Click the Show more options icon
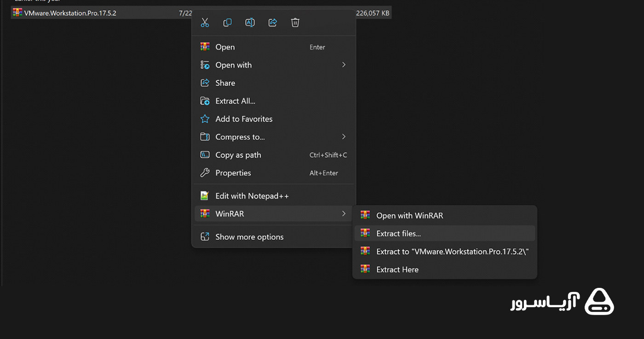Viewport: 644px width, 339px height. click(x=205, y=237)
